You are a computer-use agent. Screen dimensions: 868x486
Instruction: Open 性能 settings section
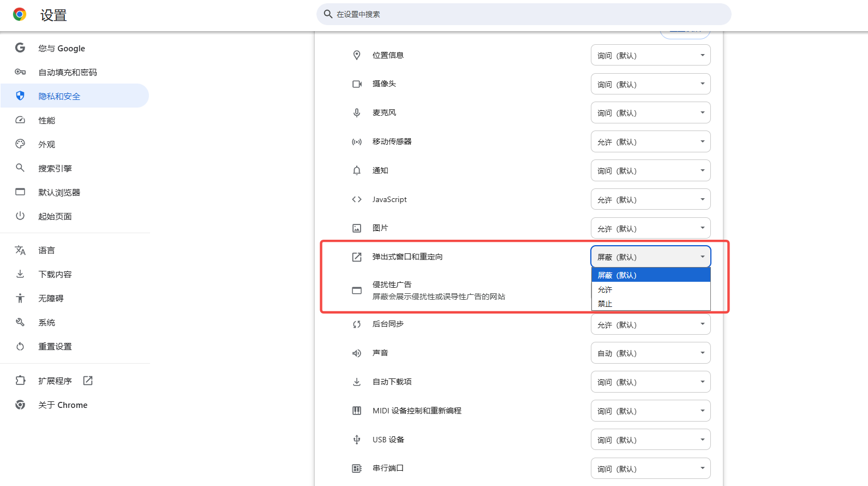[75, 120]
